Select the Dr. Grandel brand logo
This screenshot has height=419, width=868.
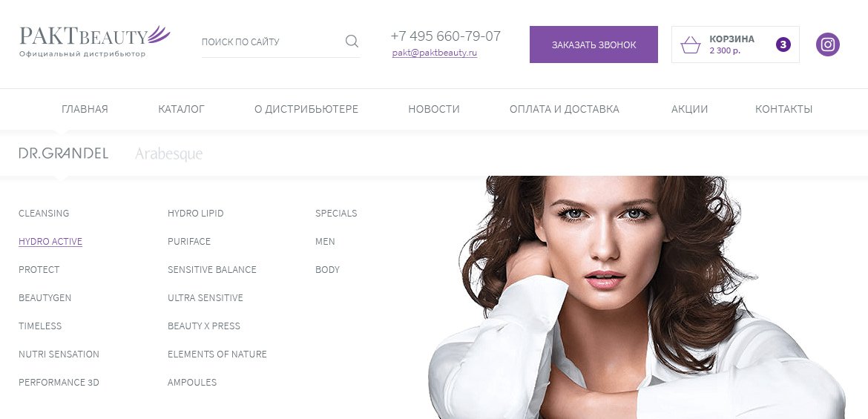(x=64, y=154)
